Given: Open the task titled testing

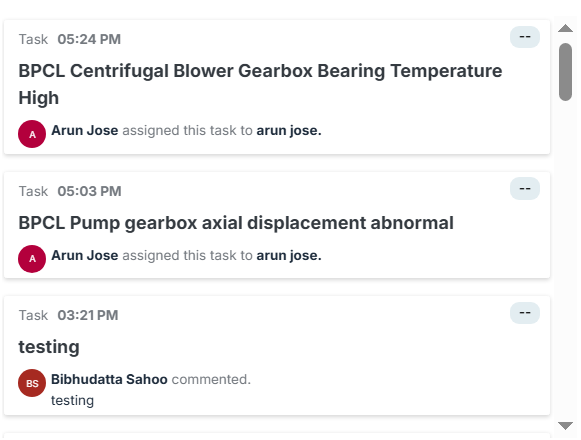Looking at the screenshot, I should [49, 347].
